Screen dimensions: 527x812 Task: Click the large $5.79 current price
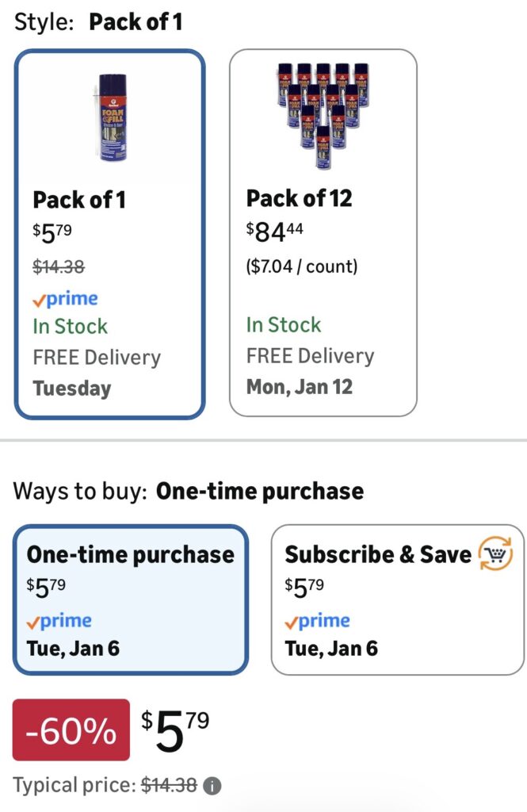(x=175, y=731)
